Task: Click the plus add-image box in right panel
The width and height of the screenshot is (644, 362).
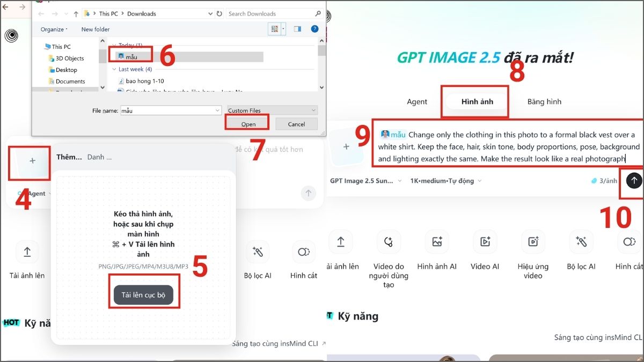Action: point(346,146)
